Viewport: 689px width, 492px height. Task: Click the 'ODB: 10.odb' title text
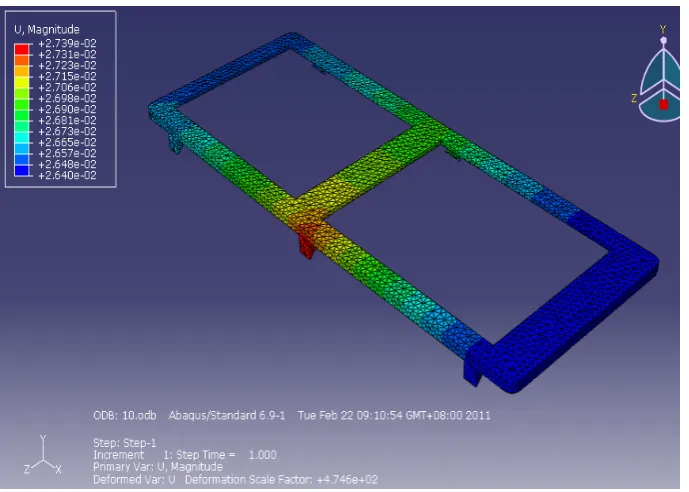click(x=125, y=415)
